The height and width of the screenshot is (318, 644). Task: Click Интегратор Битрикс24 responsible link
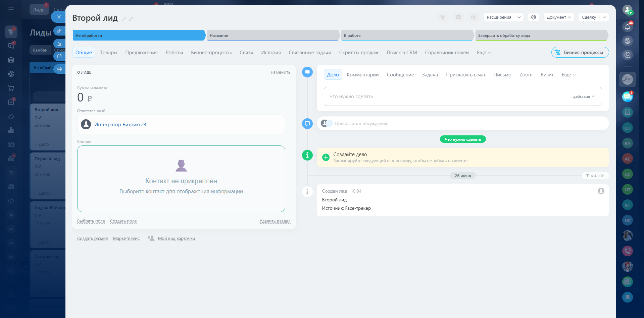click(x=120, y=125)
